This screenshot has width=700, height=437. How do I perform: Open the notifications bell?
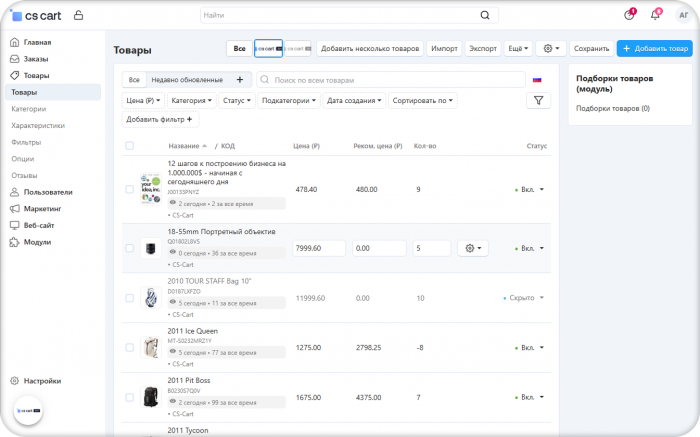[x=655, y=15]
